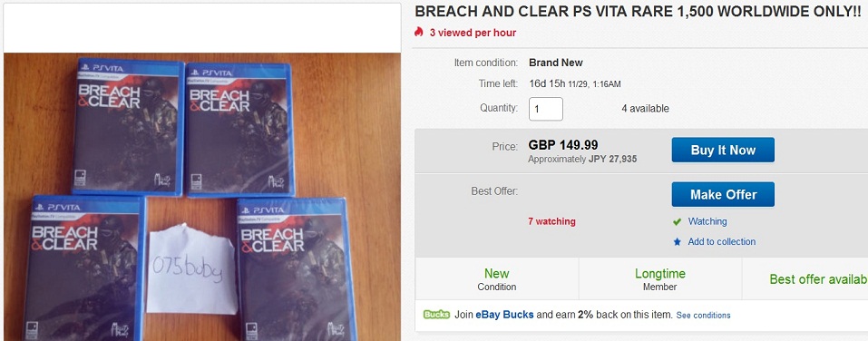This screenshot has height=341, width=868.
Task: Open the Watching link
Action: click(x=707, y=221)
